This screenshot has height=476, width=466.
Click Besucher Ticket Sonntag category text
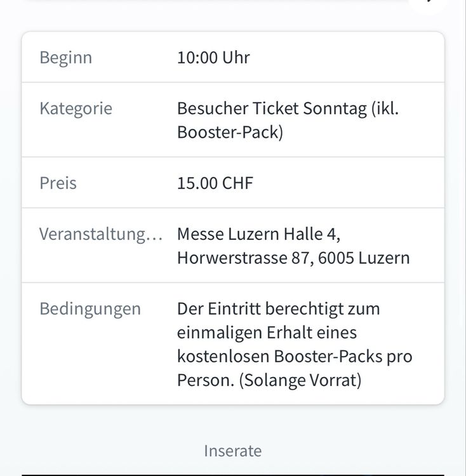pyautogui.click(x=272, y=109)
